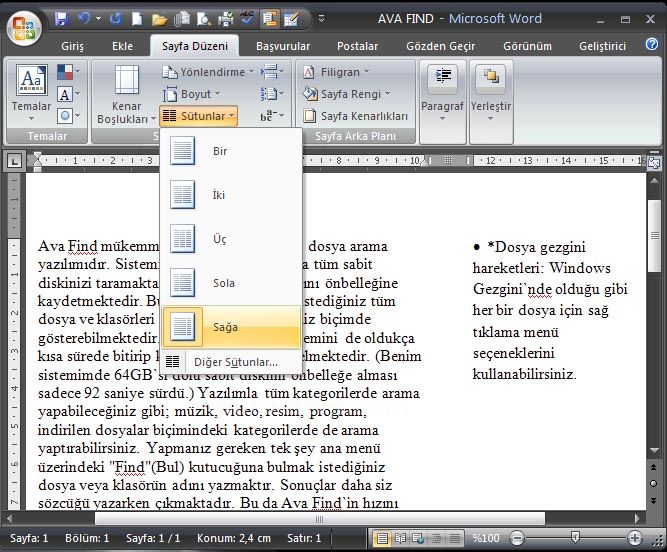This screenshot has height=552, width=667.
Task: Toggle the highlighted document map icon
Action: click(270, 19)
